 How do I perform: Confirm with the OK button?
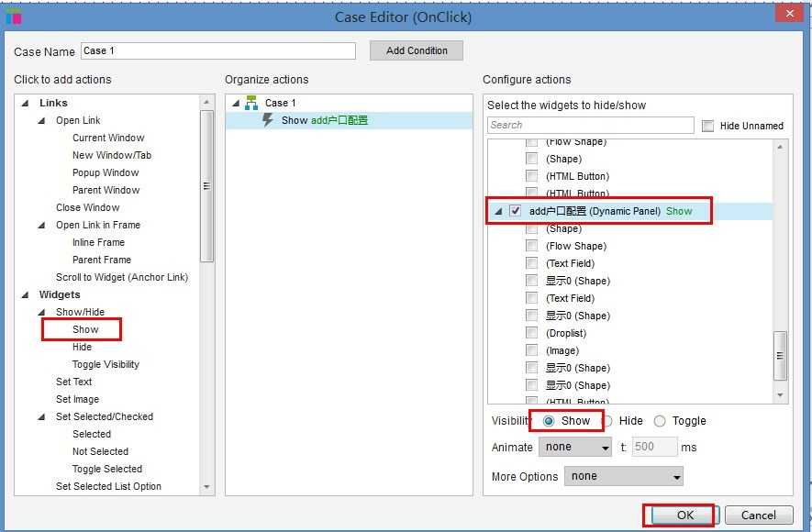(x=684, y=515)
